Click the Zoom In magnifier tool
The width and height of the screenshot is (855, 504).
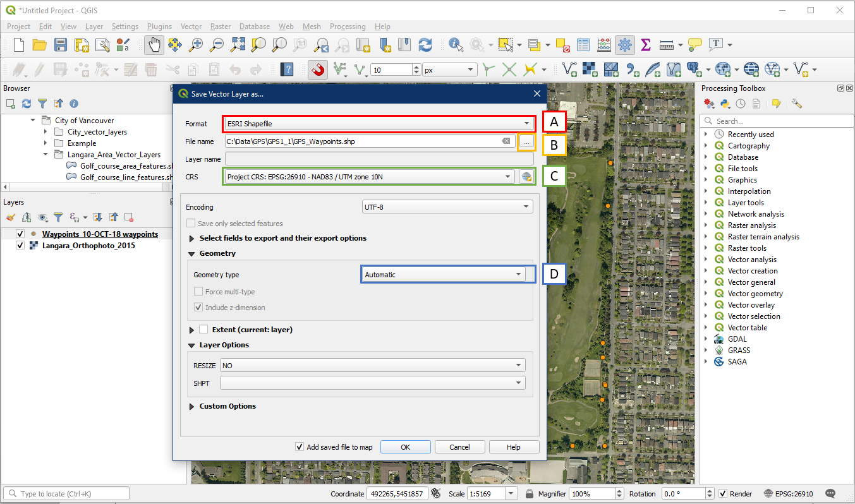(197, 45)
